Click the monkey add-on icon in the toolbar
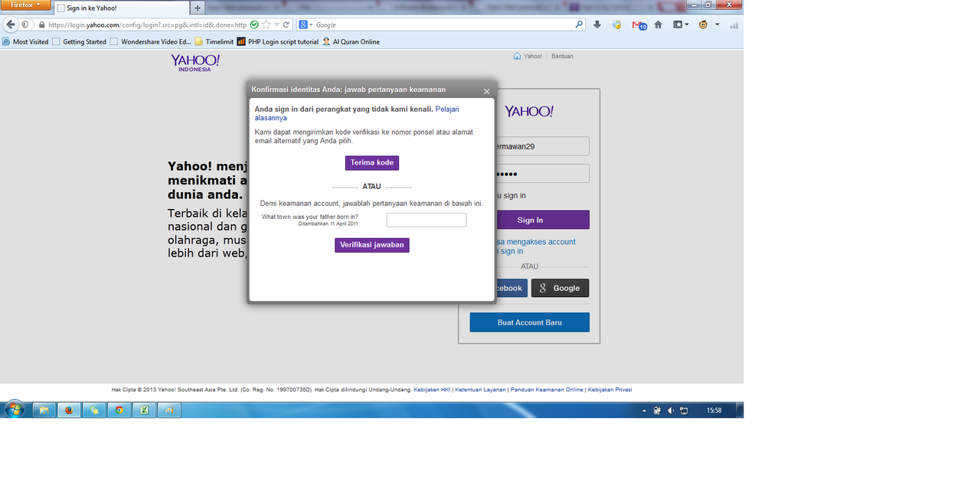Image resolution: width=980 pixels, height=490 pixels. (x=702, y=24)
